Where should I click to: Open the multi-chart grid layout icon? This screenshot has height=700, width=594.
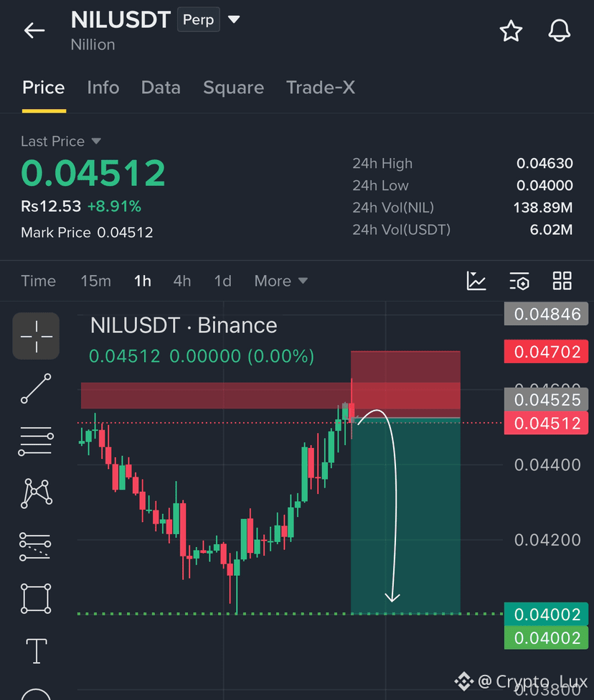tap(562, 281)
